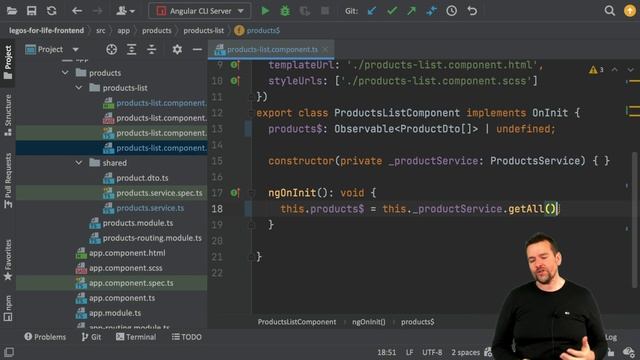Viewport: 640px width, 360px height.
Task: Collapse the shared folder
Action: pos(78,163)
